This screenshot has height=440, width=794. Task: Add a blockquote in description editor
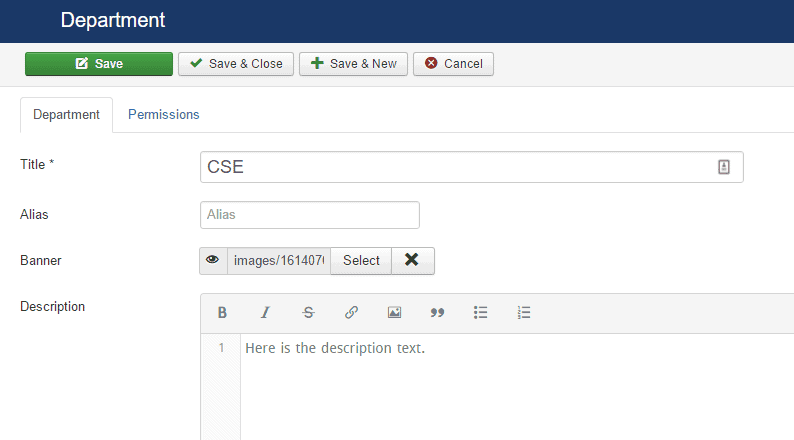(437, 313)
